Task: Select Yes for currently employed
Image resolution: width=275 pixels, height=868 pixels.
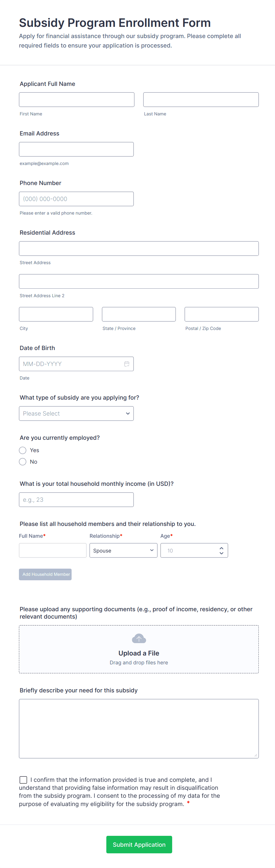Action: tap(22, 450)
